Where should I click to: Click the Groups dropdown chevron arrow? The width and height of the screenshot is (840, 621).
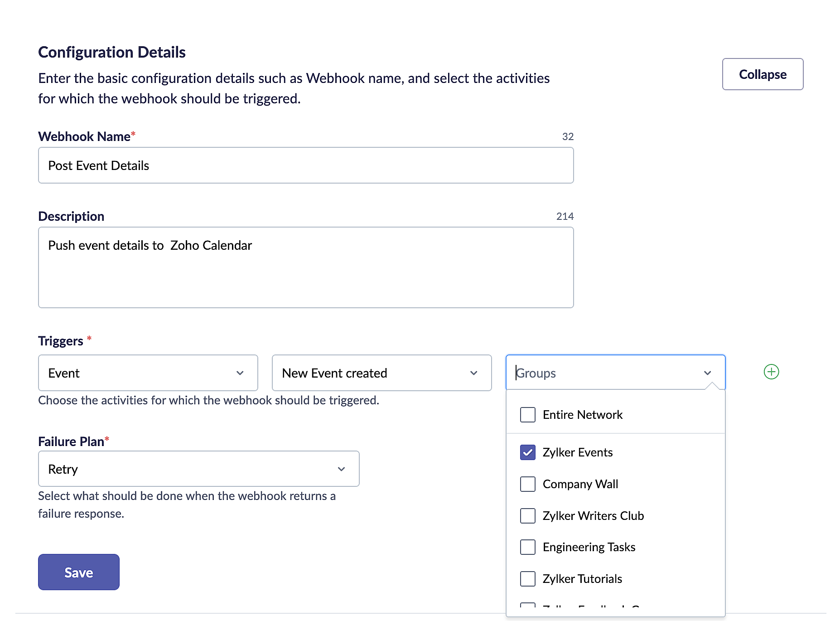click(x=707, y=373)
